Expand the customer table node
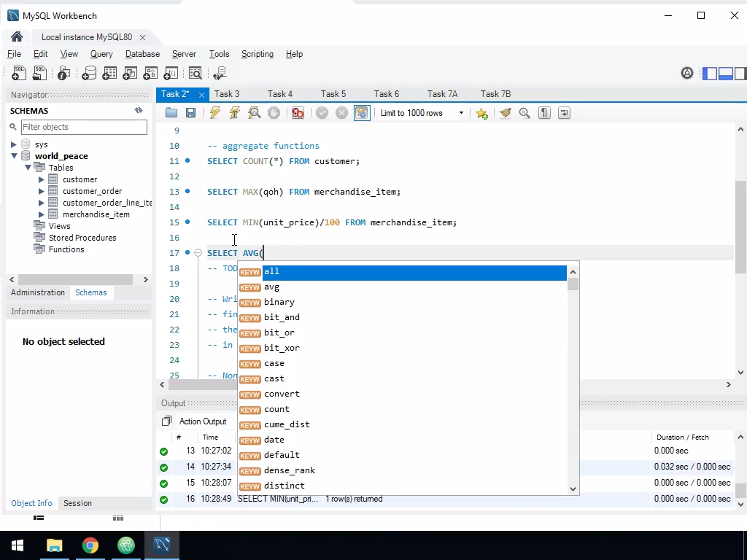Viewport: 747px width, 560px height. pos(42,179)
